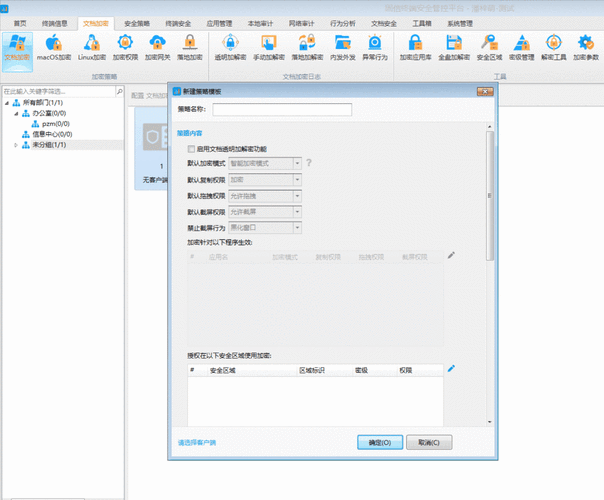The height and width of the screenshot is (500, 604).
Task: Click the help question mark beside 默认加密模式
Action: coord(309,162)
